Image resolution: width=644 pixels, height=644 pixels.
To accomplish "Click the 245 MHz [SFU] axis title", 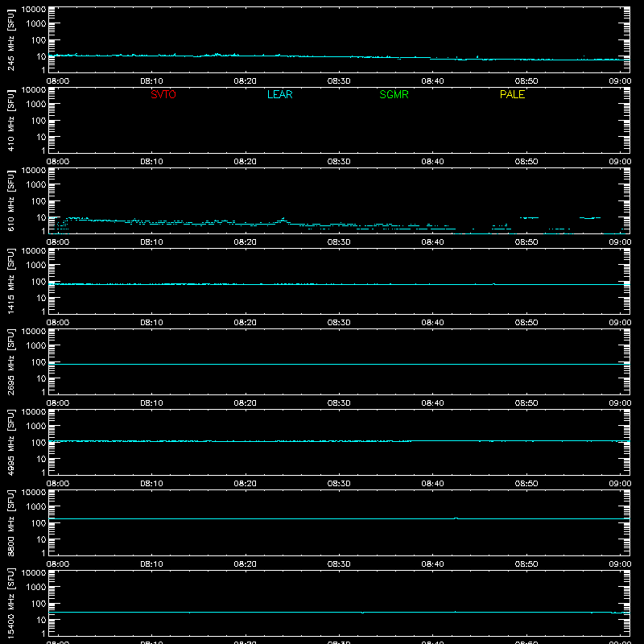I will point(11,39).
